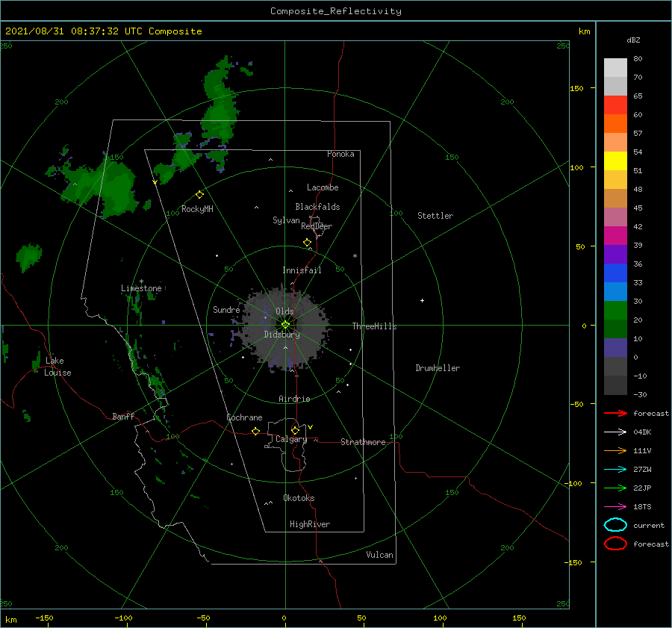Click the yellow diamond marker near Cochrane

[x=255, y=431]
